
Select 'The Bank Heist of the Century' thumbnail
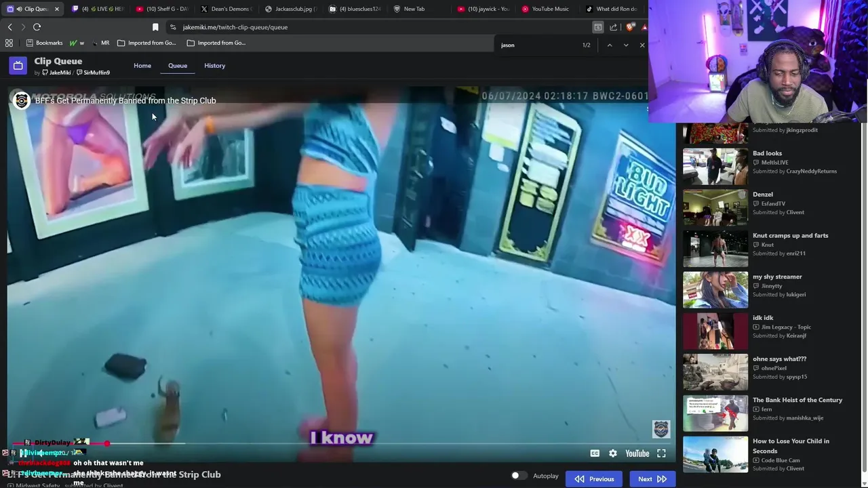click(x=715, y=413)
